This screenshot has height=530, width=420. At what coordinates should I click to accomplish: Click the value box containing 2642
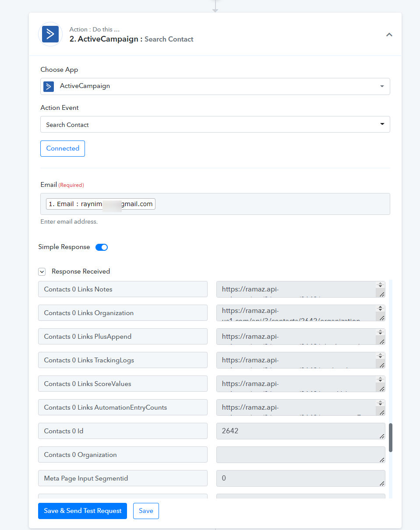pos(300,431)
